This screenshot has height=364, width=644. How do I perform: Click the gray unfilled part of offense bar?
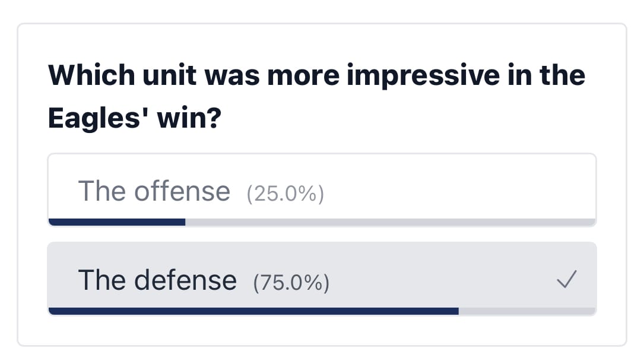tap(390, 222)
